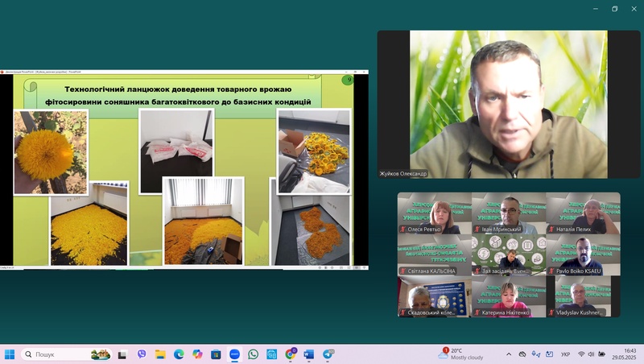Open the volume control in system tray

[592, 354]
